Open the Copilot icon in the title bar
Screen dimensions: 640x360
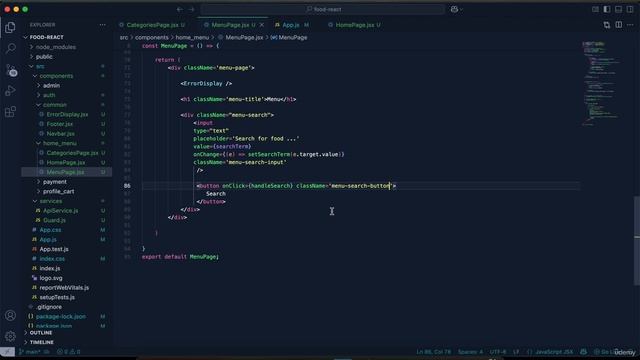click(454, 9)
